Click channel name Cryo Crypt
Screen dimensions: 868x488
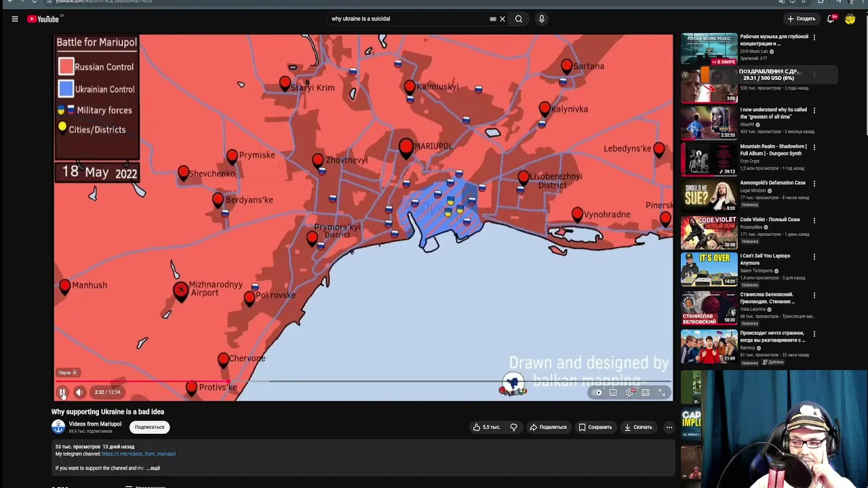(749, 161)
